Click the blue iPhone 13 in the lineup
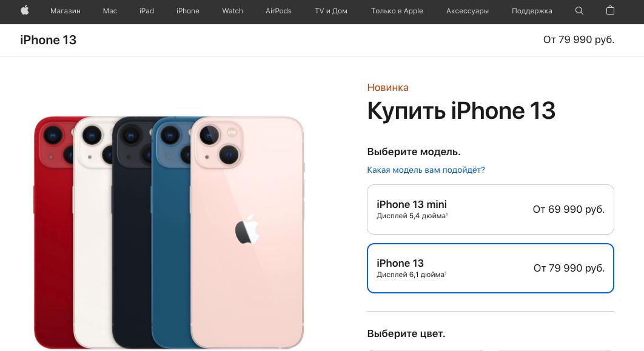This screenshot has width=644, height=351. point(170,232)
